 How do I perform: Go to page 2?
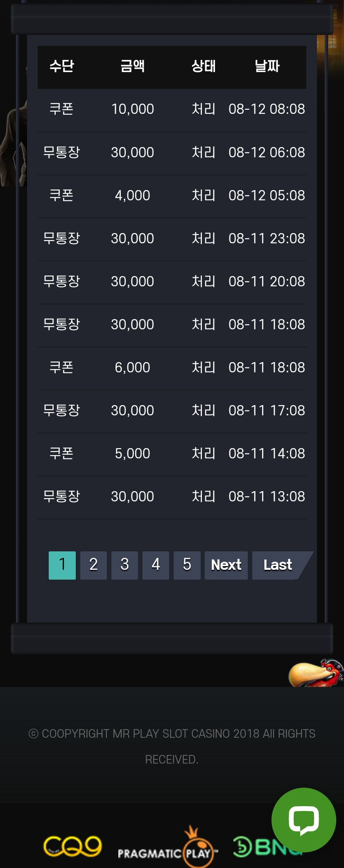pyautogui.click(x=93, y=565)
